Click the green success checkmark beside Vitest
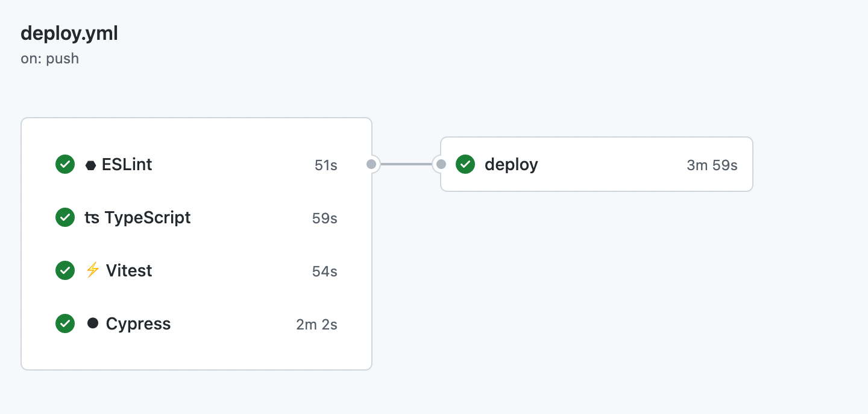 [65, 270]
